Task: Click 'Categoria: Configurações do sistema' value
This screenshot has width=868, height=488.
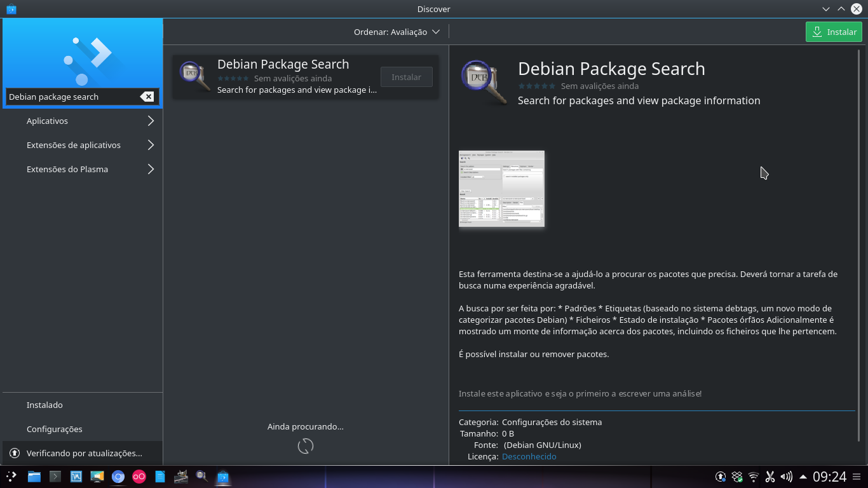Action: 552,422
